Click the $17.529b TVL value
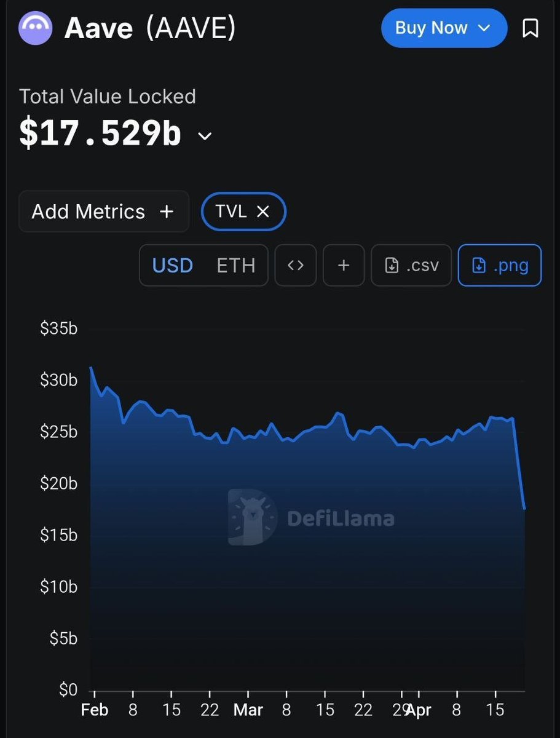The width and height of the screenshot is (560, 738). pos(100,133)
